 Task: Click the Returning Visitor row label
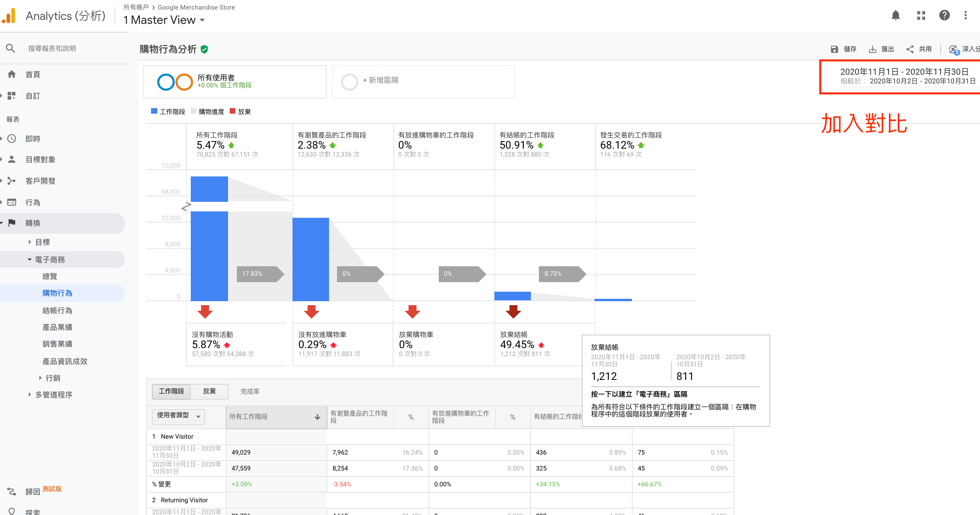click(x=184, y=500)
